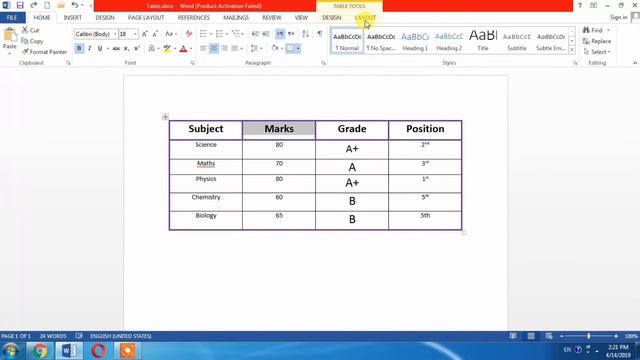Click the table move handle
This screenshot has height=360, width=640.
(x=165, y=117)
